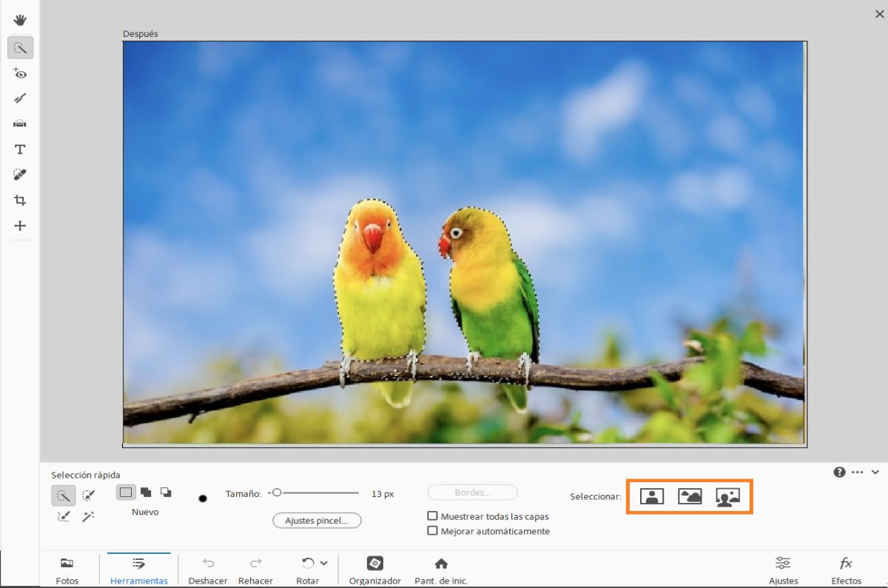Screen dimensions: 888x588
Task: Open the Rotar dropdown arrow
Action: tap(323, 564)
